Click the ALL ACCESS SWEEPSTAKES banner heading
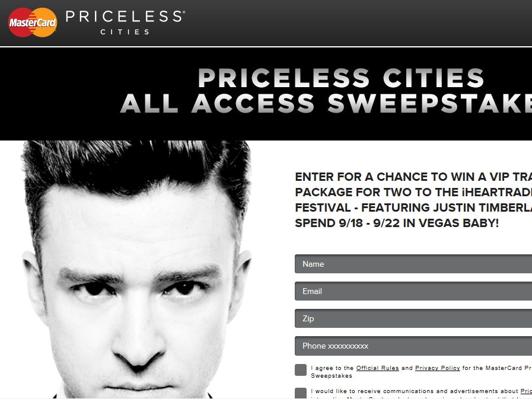 click(x=326, y=103)
